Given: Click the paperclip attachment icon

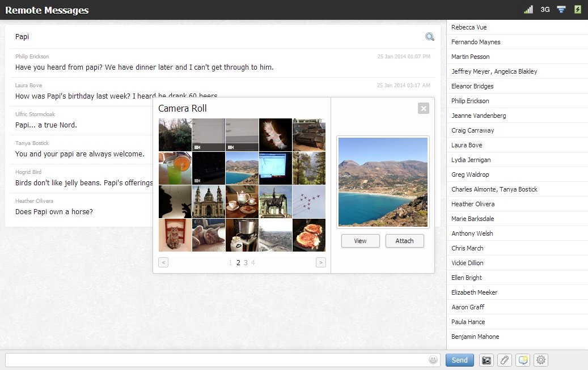Looking at the screenshot, I should [x=504, y=360].
